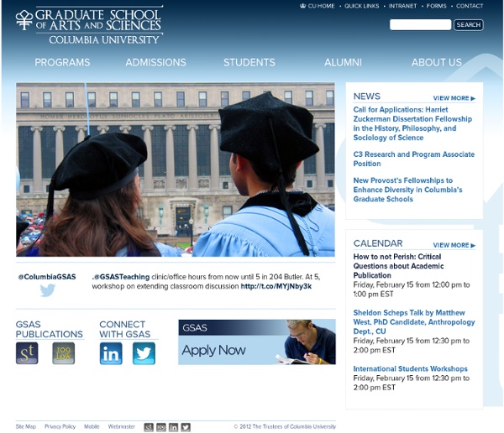Click the small footer Twitter icon
The width and height of the screenshot is (504, 433).
(x=186, y=427)
